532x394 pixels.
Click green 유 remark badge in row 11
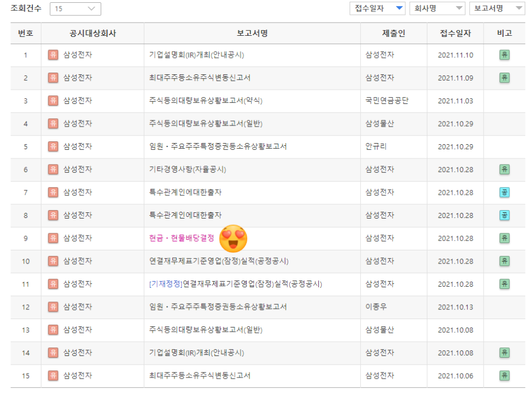pos(505,284)
